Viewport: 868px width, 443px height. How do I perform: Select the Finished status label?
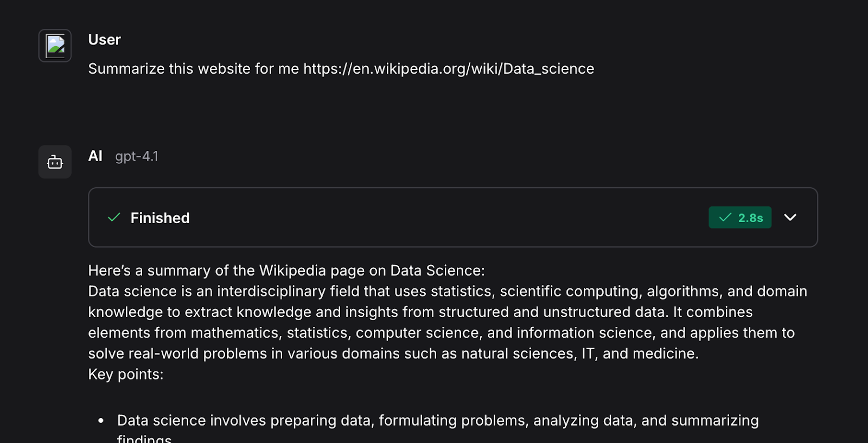point(160,218)
